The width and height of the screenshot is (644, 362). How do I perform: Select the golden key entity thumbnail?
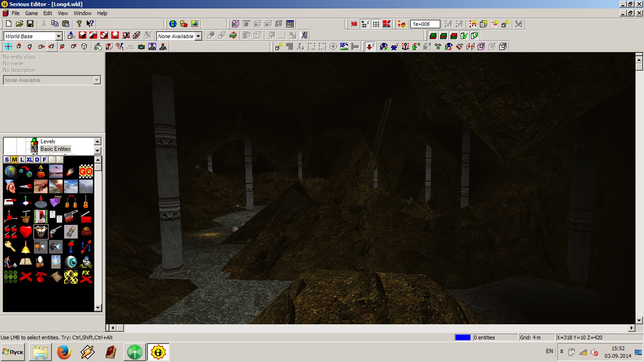click(10, 247)
